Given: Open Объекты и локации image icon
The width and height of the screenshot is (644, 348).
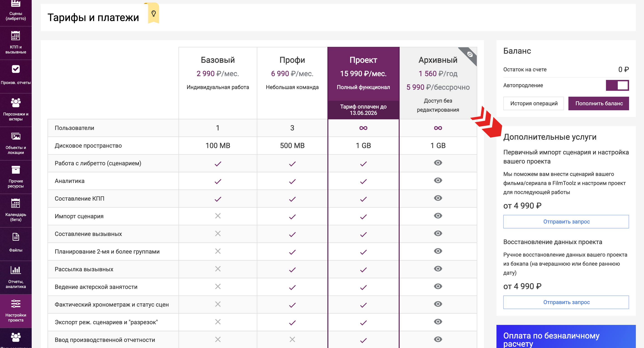Looking at the screenshot, I should 16,137.
